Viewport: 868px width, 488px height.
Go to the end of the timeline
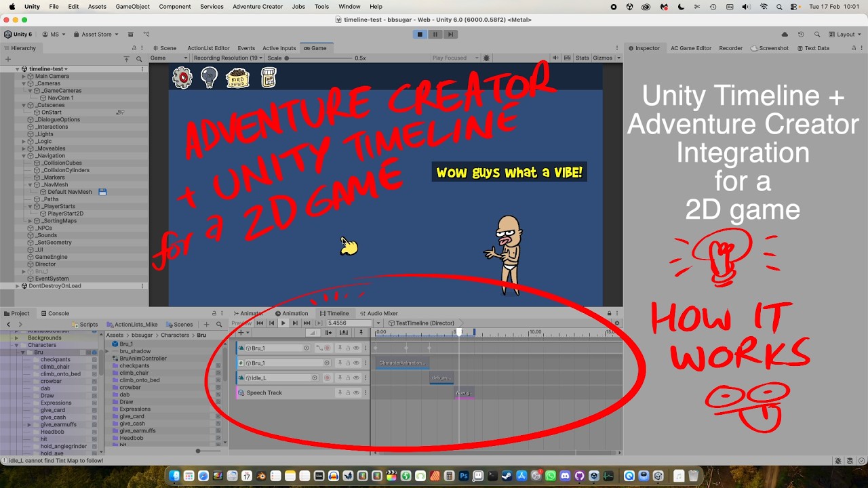(307, 323)
